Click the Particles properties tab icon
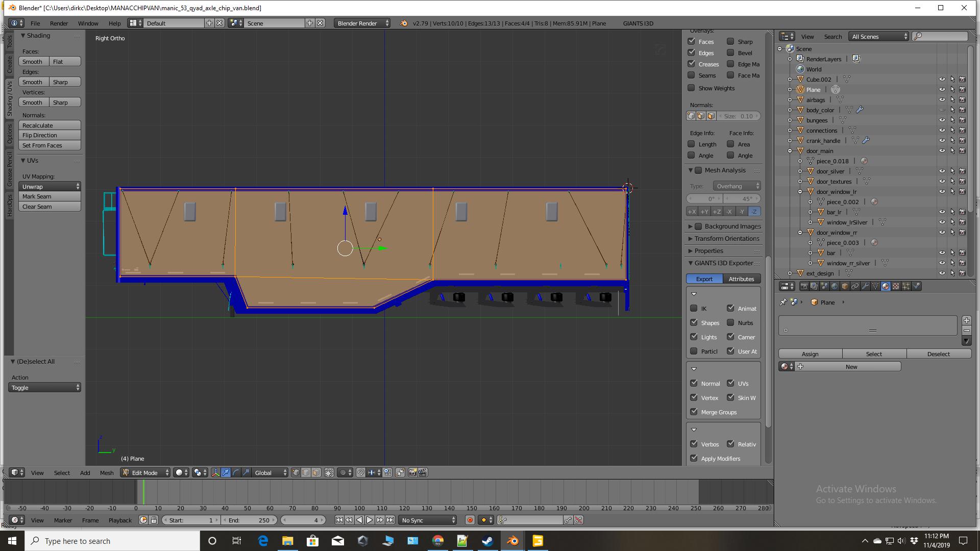980x551 pixels. 906,286
